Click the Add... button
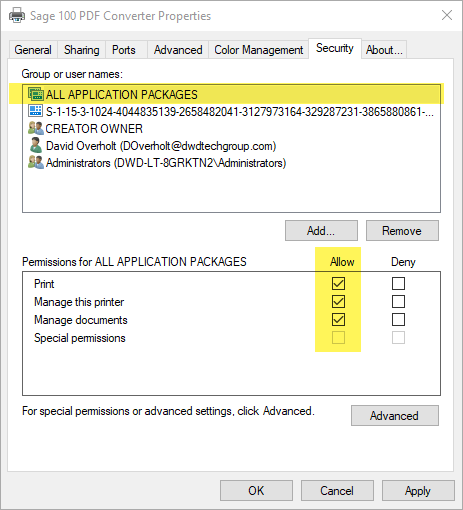Screen dimensions: 463x510 (x=321, y=231)
